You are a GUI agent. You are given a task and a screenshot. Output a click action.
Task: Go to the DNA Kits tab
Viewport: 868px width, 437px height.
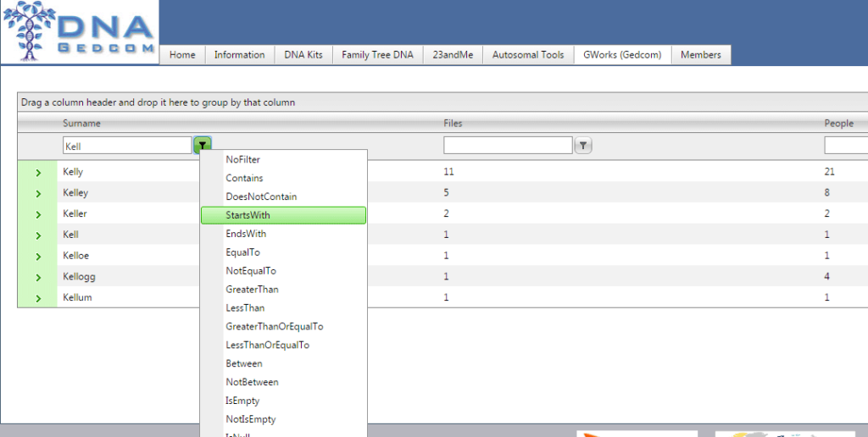[x=303, y=55]
